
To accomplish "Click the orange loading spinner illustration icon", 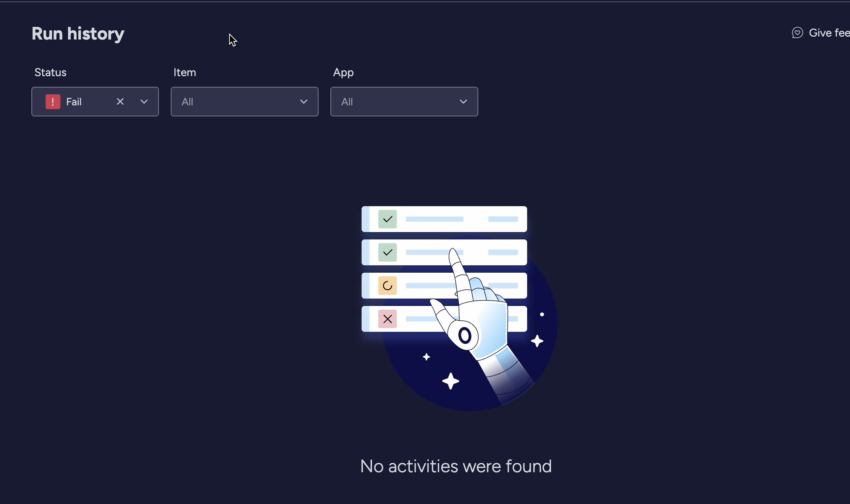I will tap(387, 286).
